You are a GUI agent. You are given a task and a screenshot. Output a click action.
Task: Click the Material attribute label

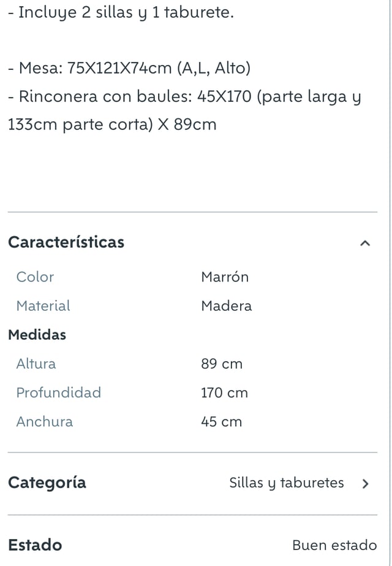(43, 306)
